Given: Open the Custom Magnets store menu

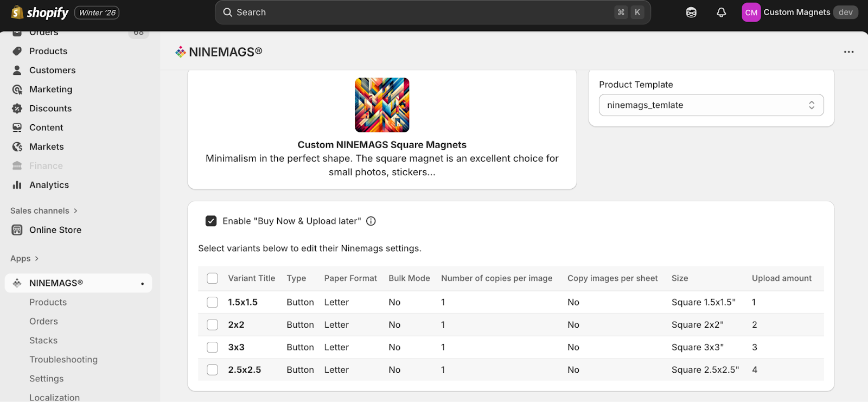Looking at the screenshot, I should [x=800, y=12].
